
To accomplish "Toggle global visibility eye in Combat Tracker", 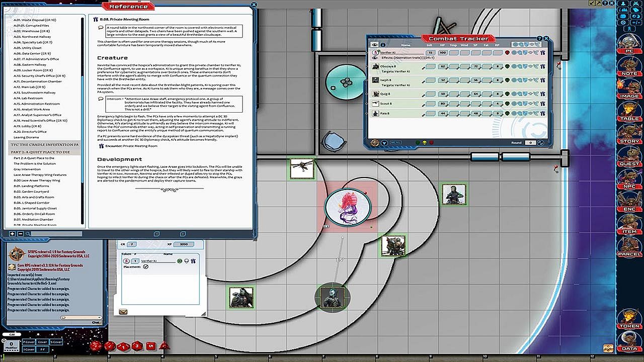I will 374,45.
